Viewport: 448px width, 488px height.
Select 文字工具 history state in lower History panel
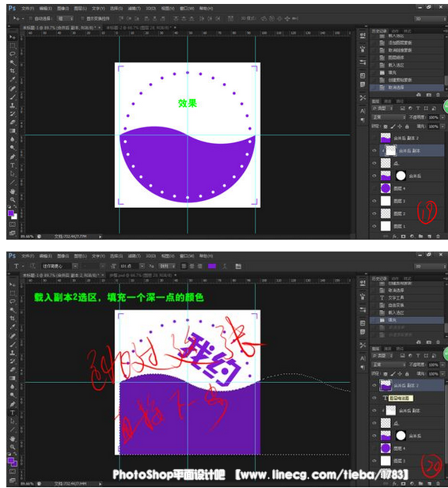(x=407, y=297)
